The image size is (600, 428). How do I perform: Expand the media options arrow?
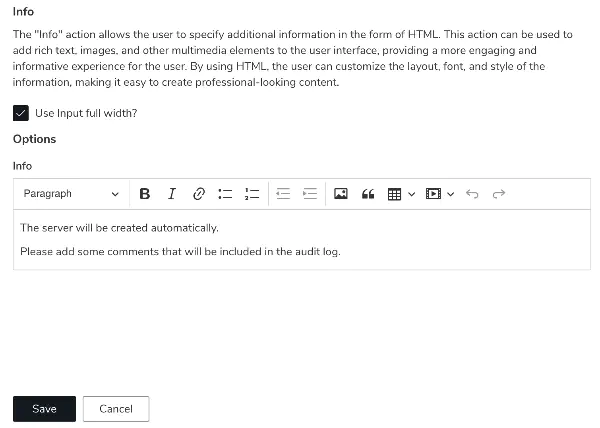[x=451, y=194]
